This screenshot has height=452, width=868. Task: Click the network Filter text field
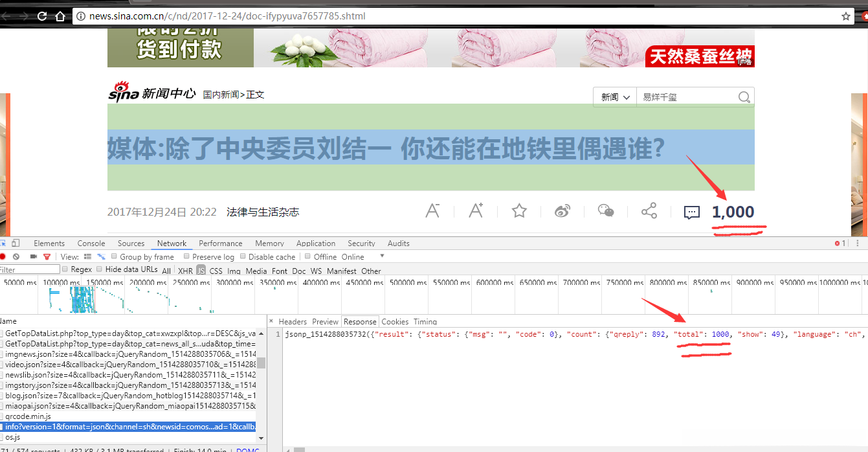click(x=30, y=269)
